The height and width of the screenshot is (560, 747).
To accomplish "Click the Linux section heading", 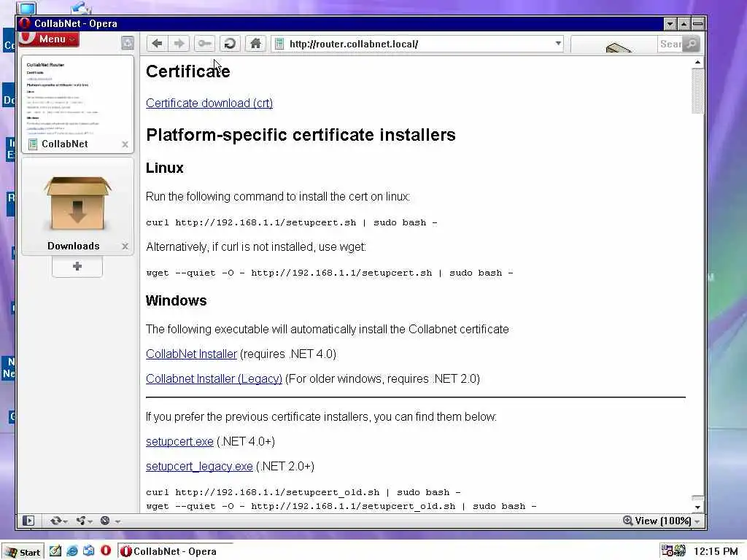I will [164, 168].
